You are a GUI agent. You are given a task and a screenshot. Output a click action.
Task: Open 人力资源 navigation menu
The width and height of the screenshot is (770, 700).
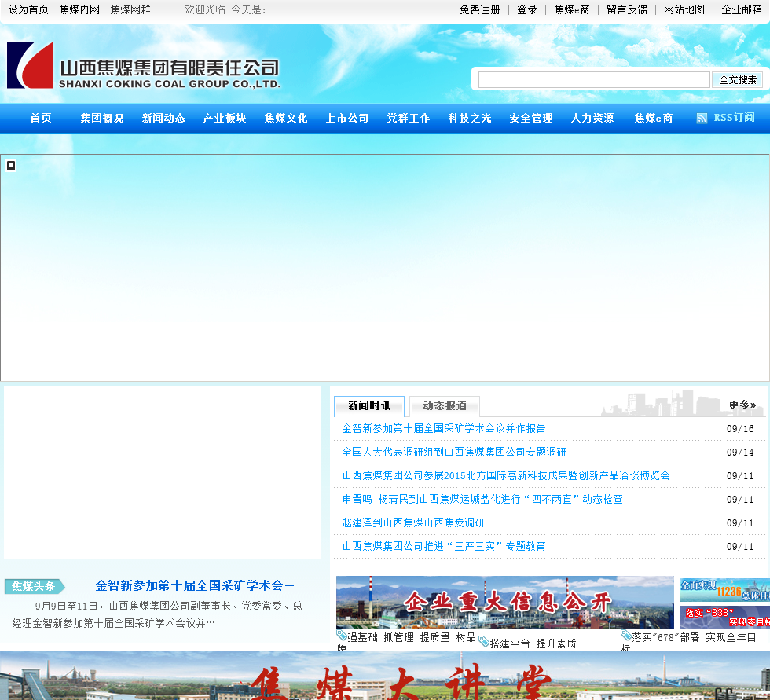(x=592, y=118)
